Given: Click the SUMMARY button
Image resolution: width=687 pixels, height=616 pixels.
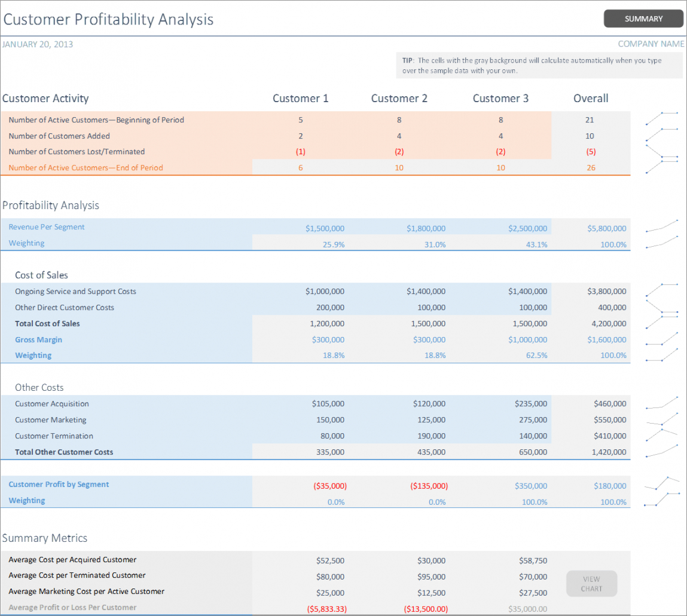Looking at the screenshot, I should 643,19.
